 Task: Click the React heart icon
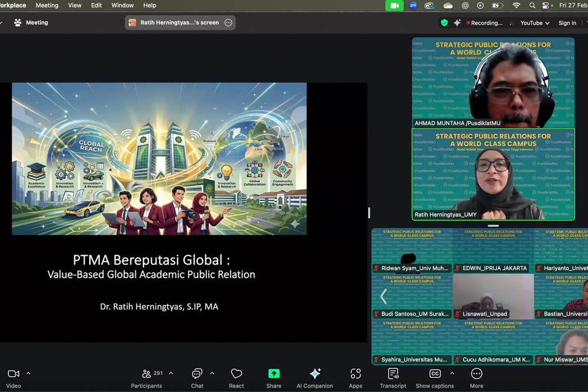click(x=236, y=374)
